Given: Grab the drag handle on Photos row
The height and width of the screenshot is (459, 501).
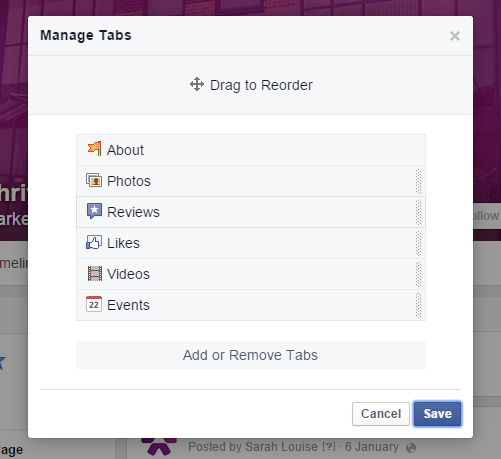Looking at the screenshot, I should [419, 181].
